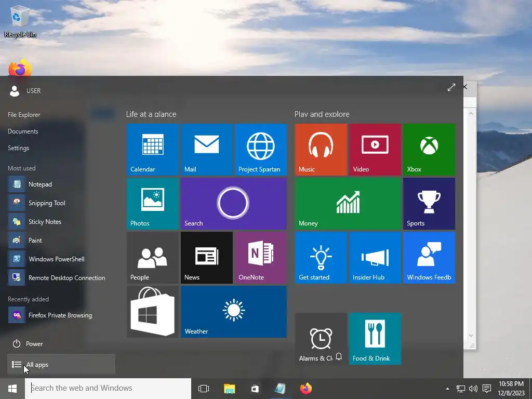Open Documents from Start menu

coord(23,131)
